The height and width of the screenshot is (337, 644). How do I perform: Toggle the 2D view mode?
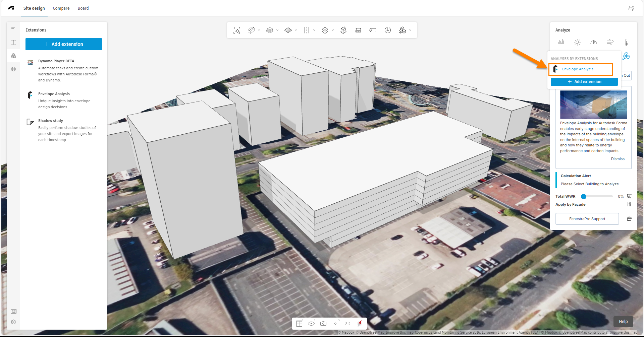pos(347,324)
